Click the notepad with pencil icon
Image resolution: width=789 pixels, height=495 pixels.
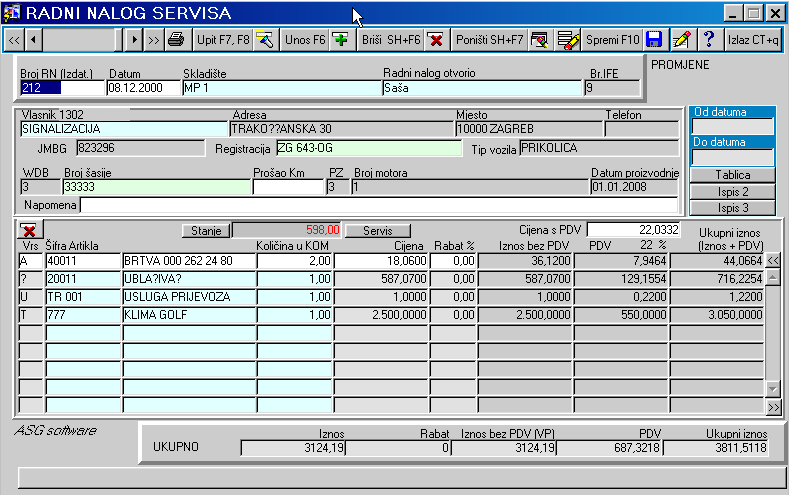tap(682, 40)
